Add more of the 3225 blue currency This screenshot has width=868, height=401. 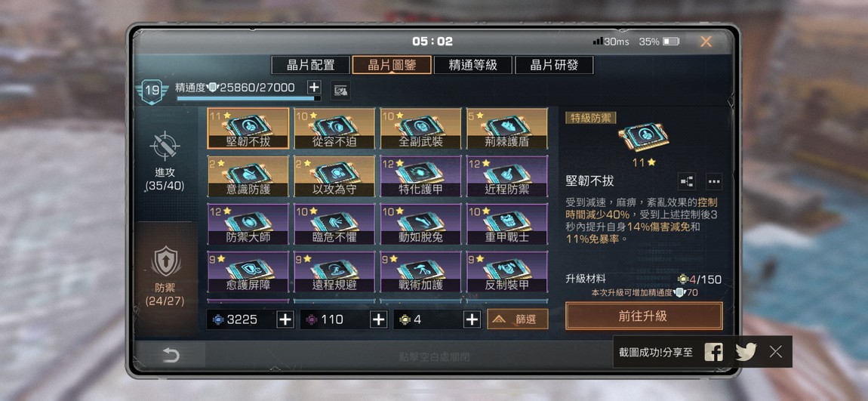coord(285,319)
